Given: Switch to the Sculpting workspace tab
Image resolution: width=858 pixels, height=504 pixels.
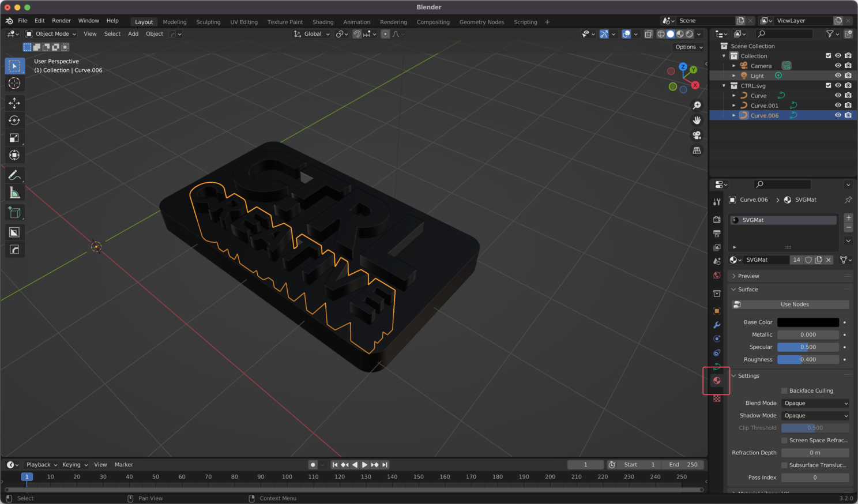Looking at the screenshot, I should pyautogui.click(x=208, y=22).
